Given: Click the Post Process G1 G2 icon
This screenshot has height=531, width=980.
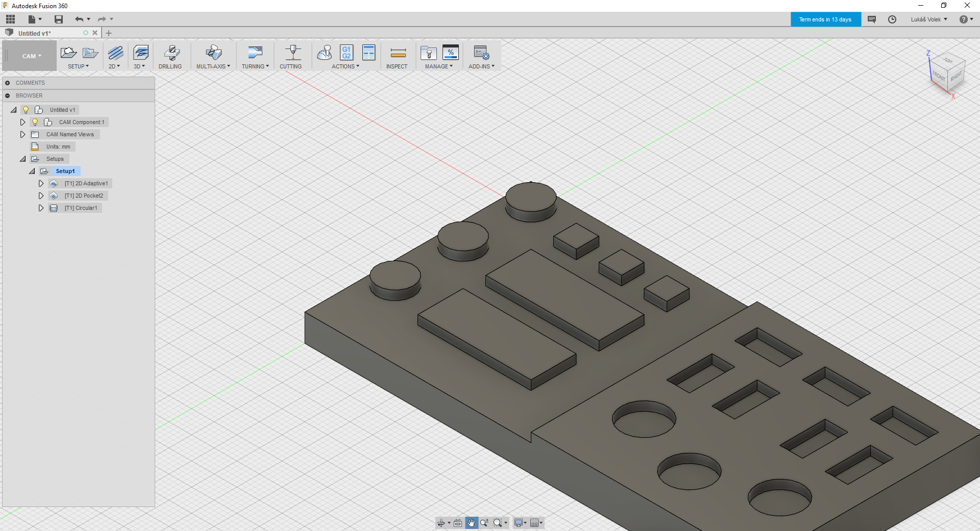Looking at the screenshot, I should (x=347, y=53).
